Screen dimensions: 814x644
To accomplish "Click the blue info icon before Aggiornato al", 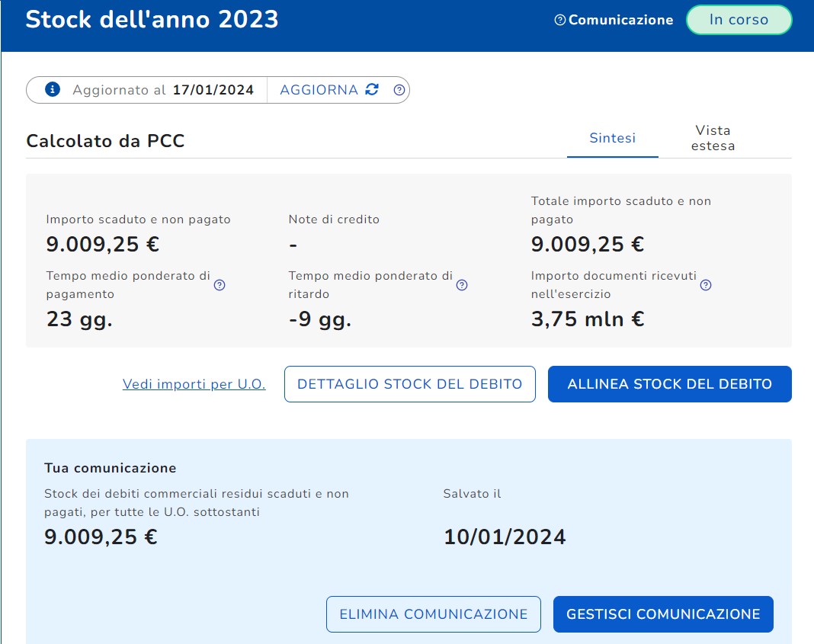I will point(53,90).
